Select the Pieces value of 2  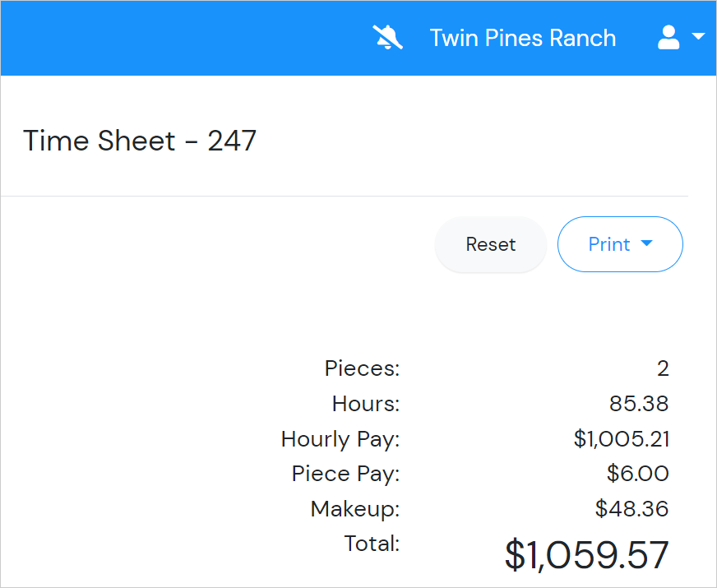tap(663, 368)
